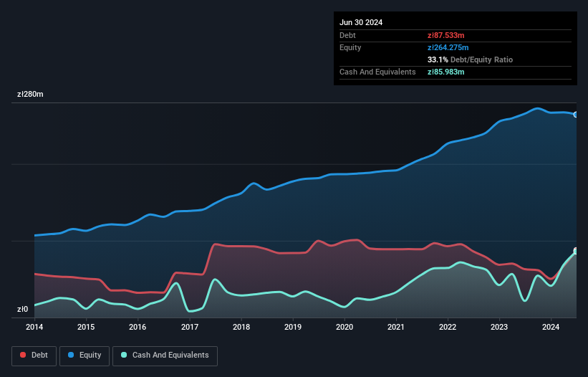Click the blue Equity legend dot
The image size is (588, 377).
71,355
